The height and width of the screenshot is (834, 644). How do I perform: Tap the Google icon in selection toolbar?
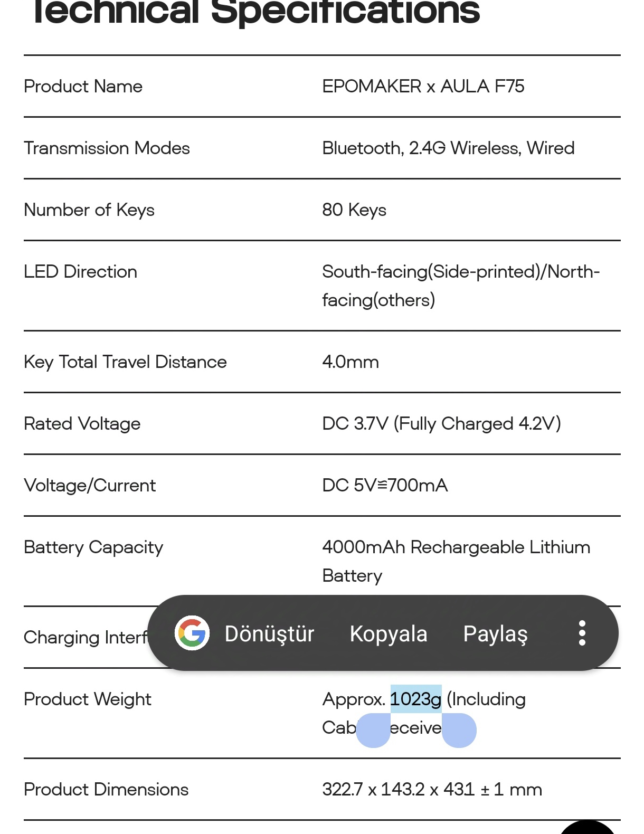pyautogui.click(x=192, y=633)
